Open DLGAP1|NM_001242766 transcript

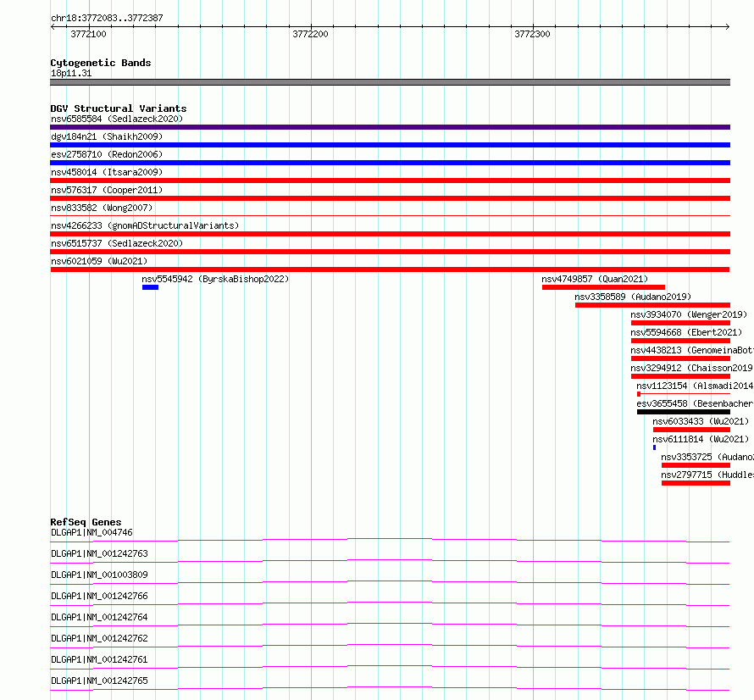(99, 596)
